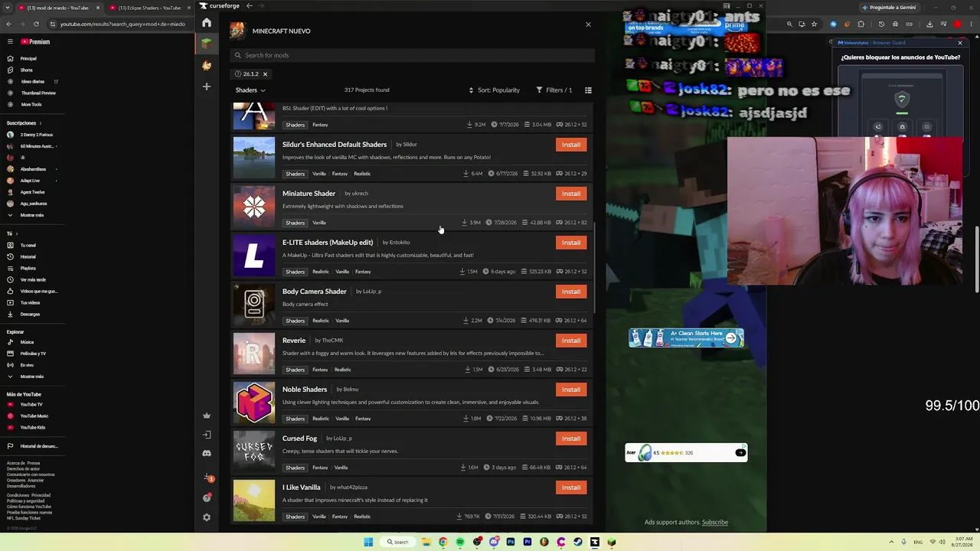Switch to the Eclipse Shaders YouTube tab
Screen dimensions: 980x551
[149, 8]
